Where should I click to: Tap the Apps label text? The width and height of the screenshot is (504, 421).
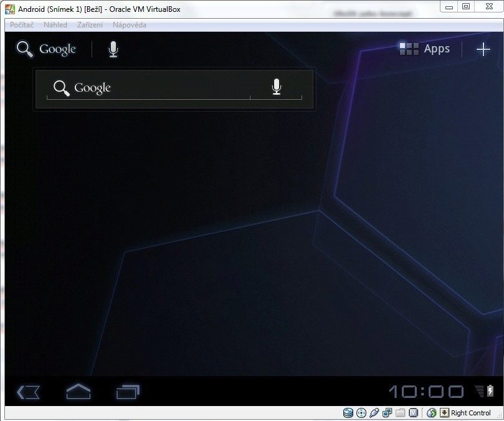[x=437, y=49]
